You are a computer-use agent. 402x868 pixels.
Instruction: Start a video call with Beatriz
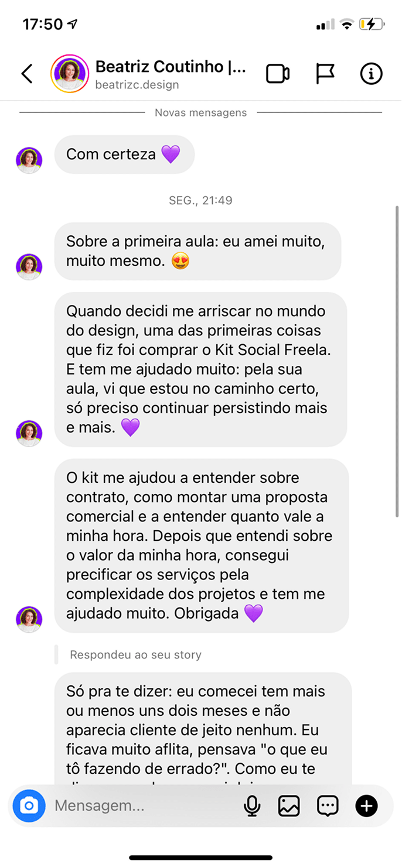click(278, 74)
